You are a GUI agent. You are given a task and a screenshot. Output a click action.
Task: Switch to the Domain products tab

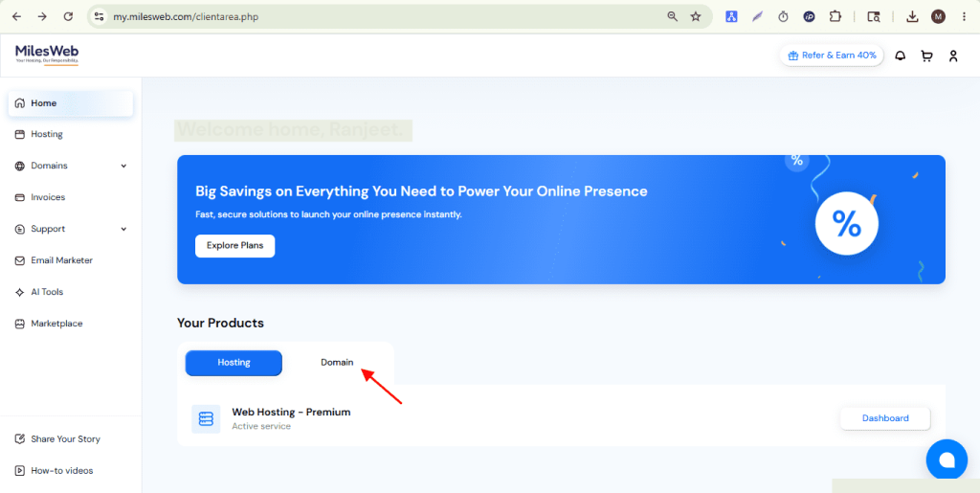click(x=338, y=363)
